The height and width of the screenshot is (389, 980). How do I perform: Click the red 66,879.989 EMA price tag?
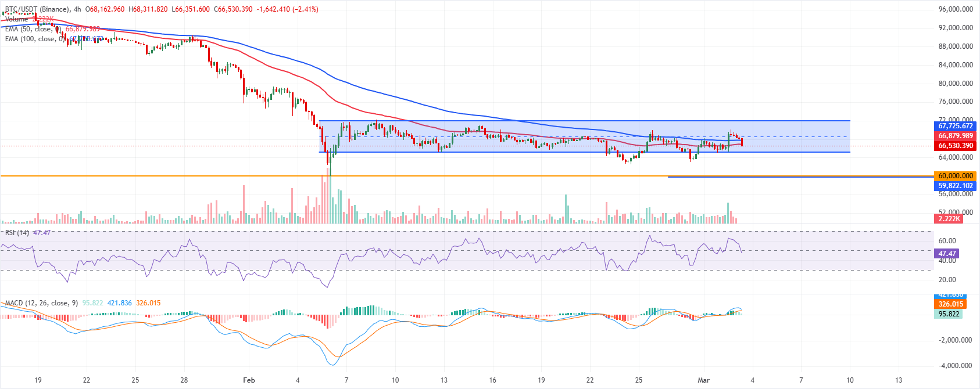(955, 136)
